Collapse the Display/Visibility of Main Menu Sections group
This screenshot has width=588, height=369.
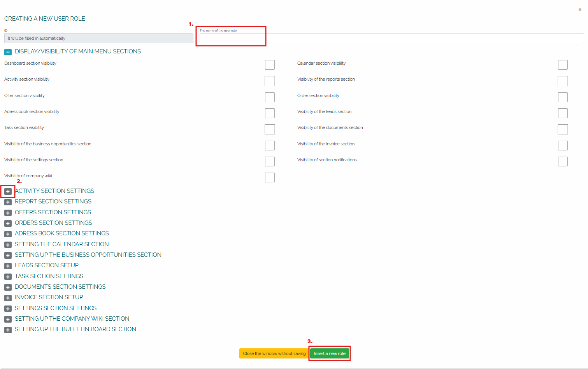(x=8, y=52)
